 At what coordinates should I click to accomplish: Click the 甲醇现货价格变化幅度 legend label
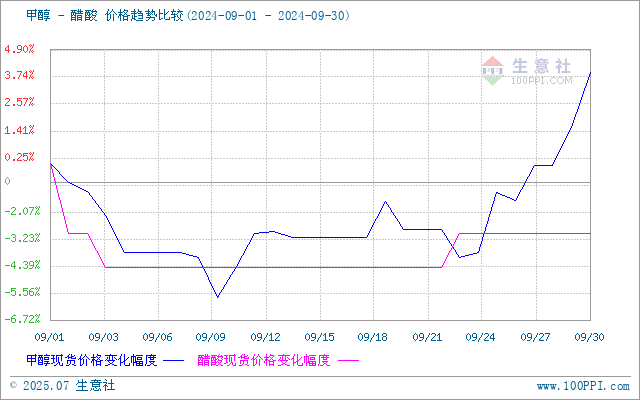[x=92, y=360]
